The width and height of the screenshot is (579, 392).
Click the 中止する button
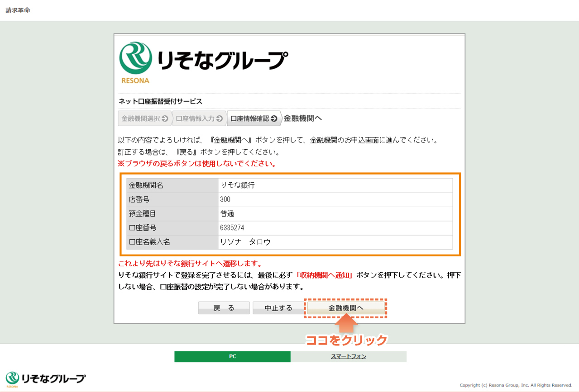[278, 308]
